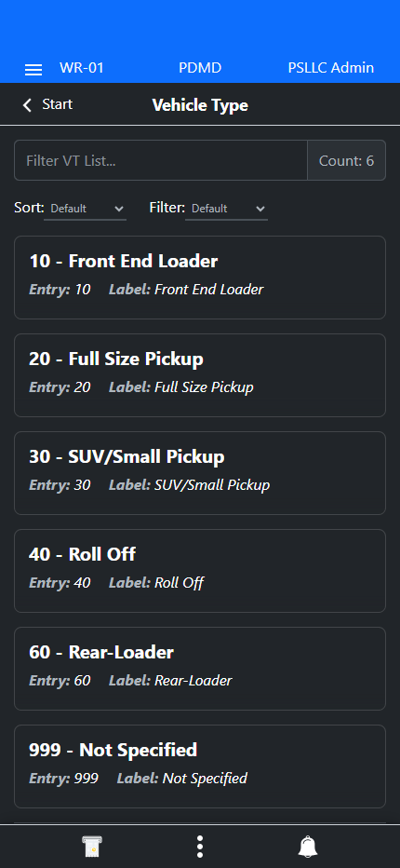Open PSLLC Admin account label
This screenshot has height=868, width=400.
coord(331,68)
